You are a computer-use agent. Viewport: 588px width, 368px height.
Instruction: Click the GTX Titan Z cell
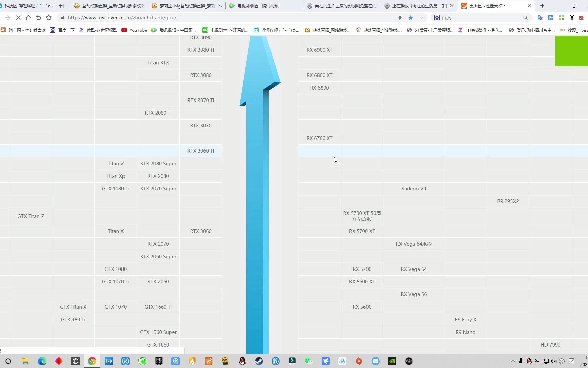(x=31, y=216)
